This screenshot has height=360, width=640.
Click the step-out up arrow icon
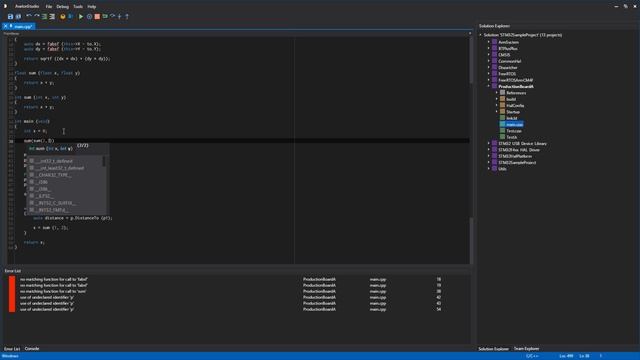click(x=127, y=17)
